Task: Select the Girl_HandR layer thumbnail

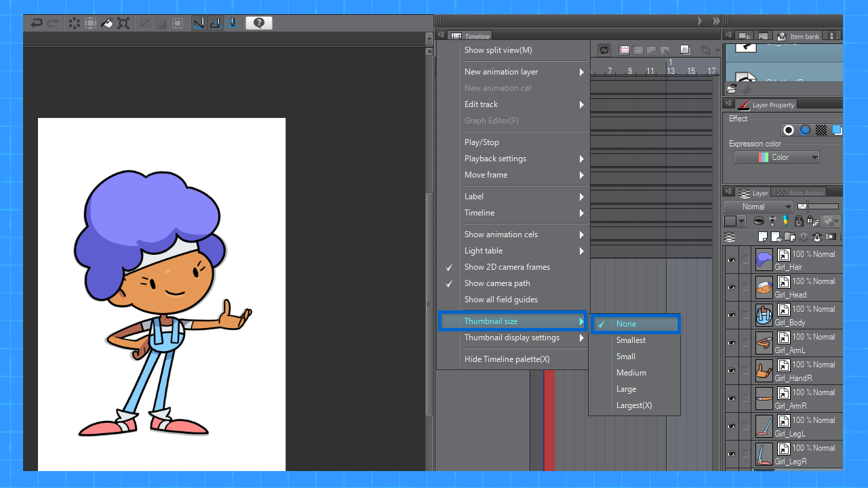Action: [x=764, y=371]
